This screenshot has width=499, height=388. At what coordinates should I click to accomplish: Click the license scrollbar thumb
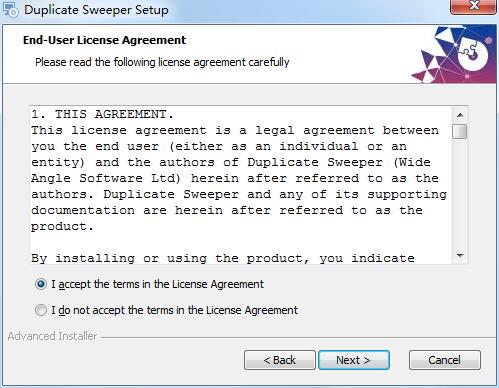click(x=460, y=131)
